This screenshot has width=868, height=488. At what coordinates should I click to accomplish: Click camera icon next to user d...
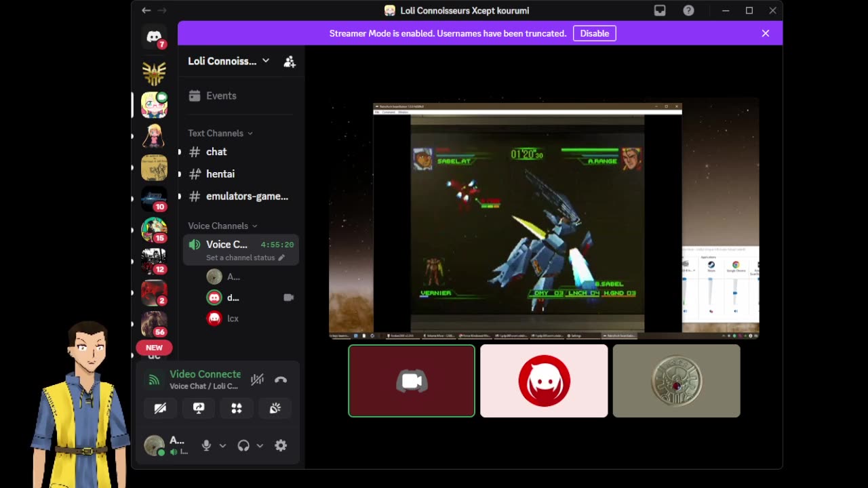288,298
